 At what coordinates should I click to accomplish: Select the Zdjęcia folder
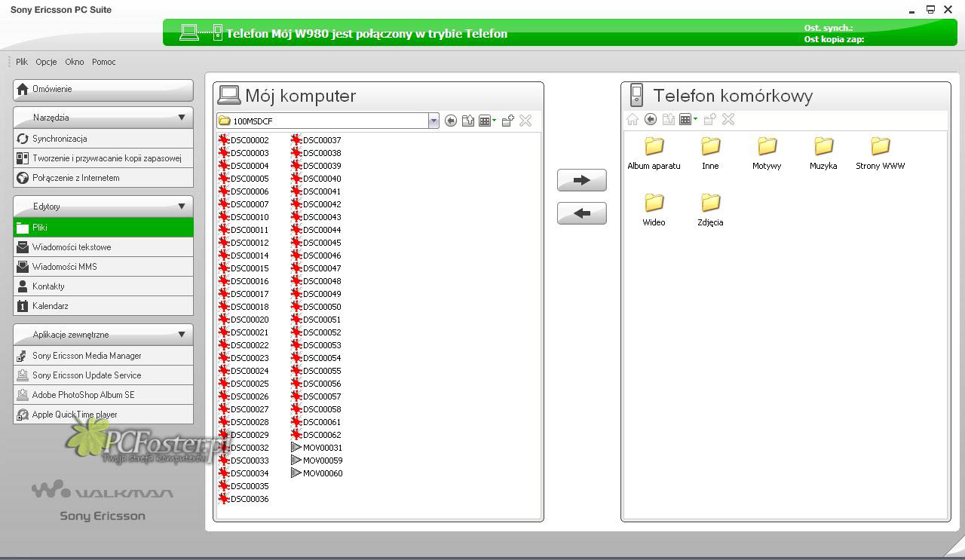pyautogui.click(x=710, y=210)
